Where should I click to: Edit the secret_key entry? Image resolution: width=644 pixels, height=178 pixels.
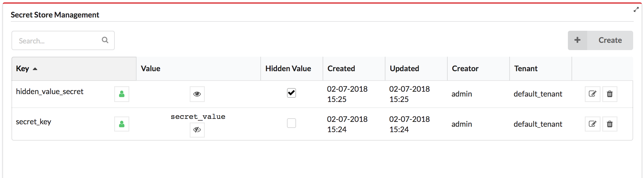click(592, 124)
